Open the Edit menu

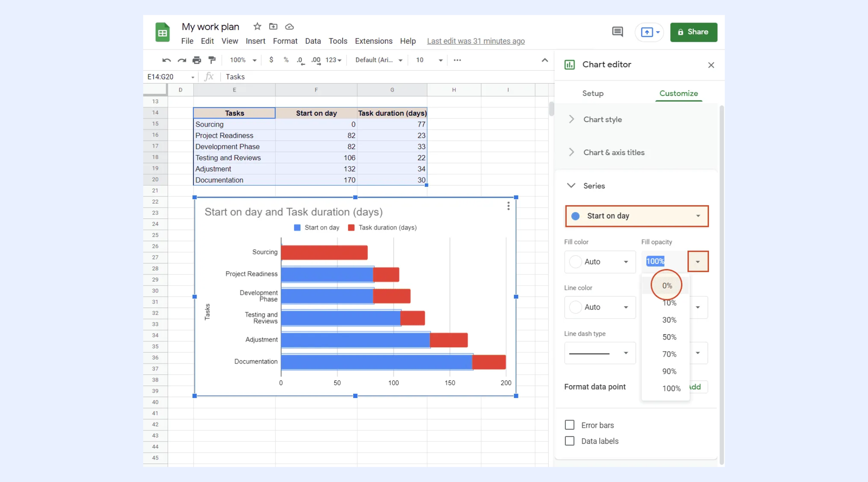click(207, 41)
